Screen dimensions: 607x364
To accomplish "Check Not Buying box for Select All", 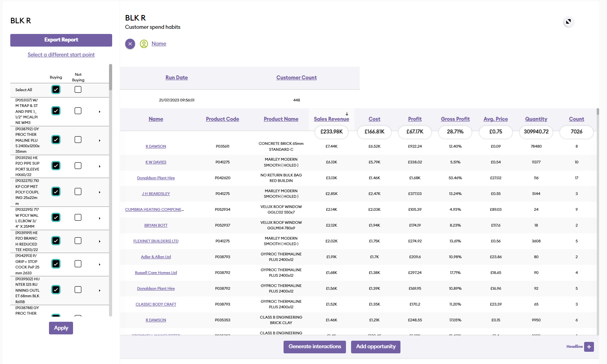I will coord(78,90).
